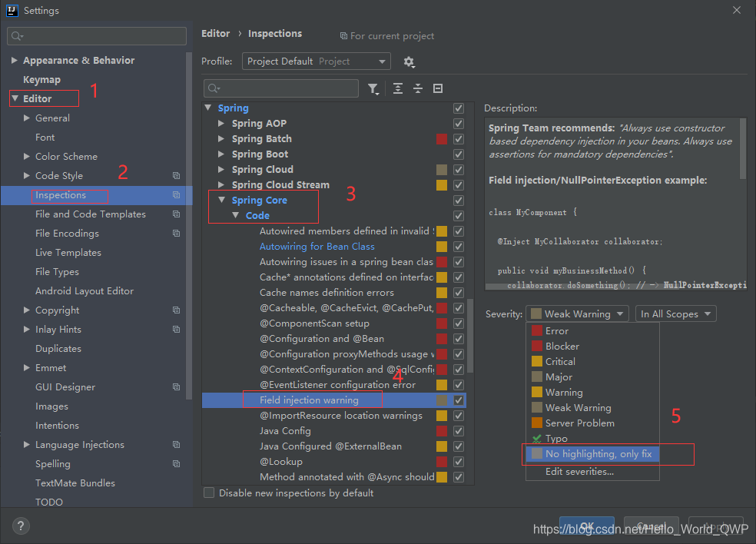Click the Collapse All icon in the inspections toolbar
Screen dimensions: 756x544
417,88
